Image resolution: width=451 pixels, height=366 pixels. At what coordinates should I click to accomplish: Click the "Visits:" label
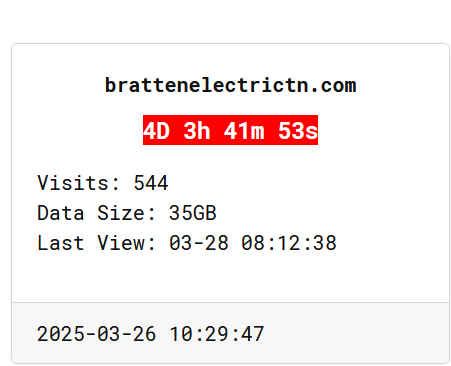78,183
